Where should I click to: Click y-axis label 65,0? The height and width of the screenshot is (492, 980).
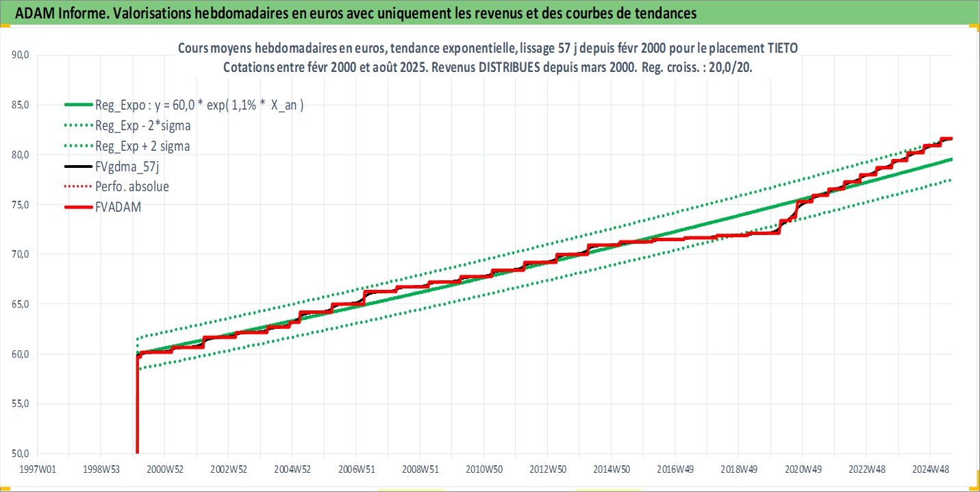(x=21, y=304)
